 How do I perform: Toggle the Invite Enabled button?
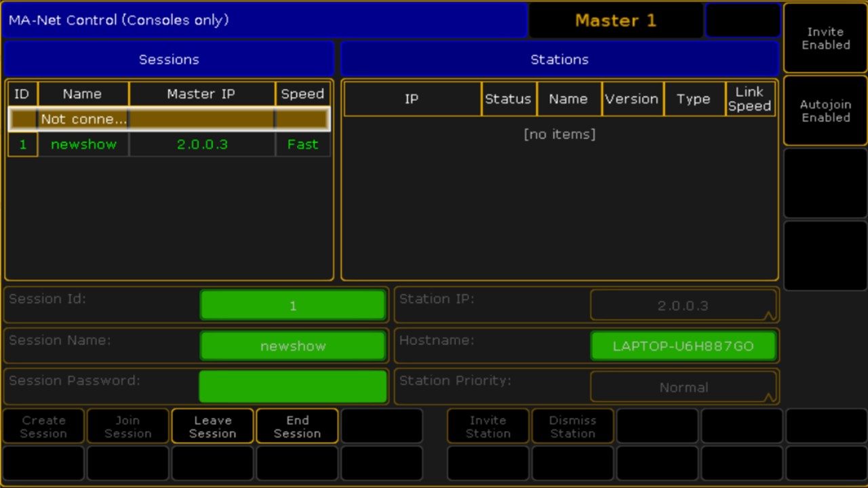pyautogui.click(x=825, y=39)
